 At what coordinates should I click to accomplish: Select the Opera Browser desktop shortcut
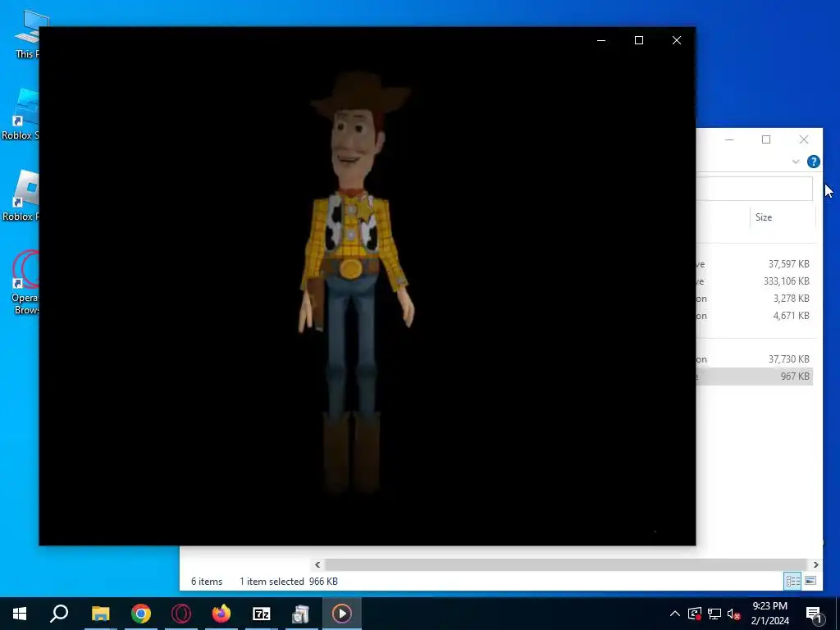click(25, 282)
